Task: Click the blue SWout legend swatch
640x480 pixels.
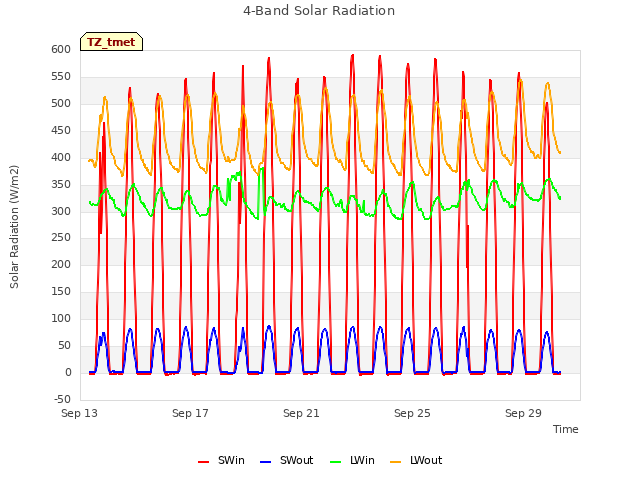Action: (266, 462)
